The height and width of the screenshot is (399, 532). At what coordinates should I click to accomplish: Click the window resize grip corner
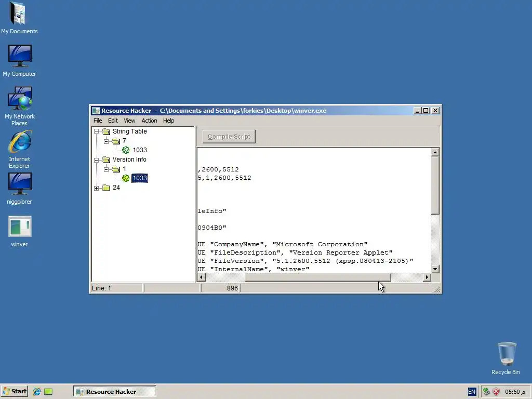pyautogui.click(x=437, y=289)
